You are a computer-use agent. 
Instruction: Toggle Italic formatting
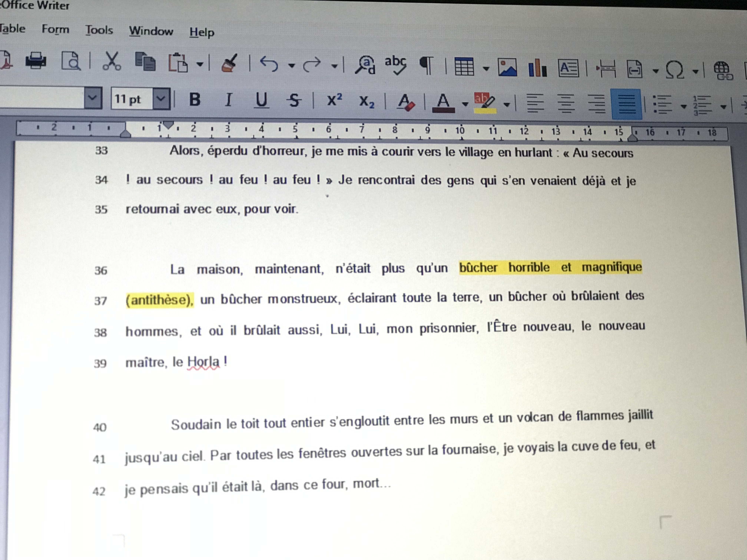pos(229,100)
